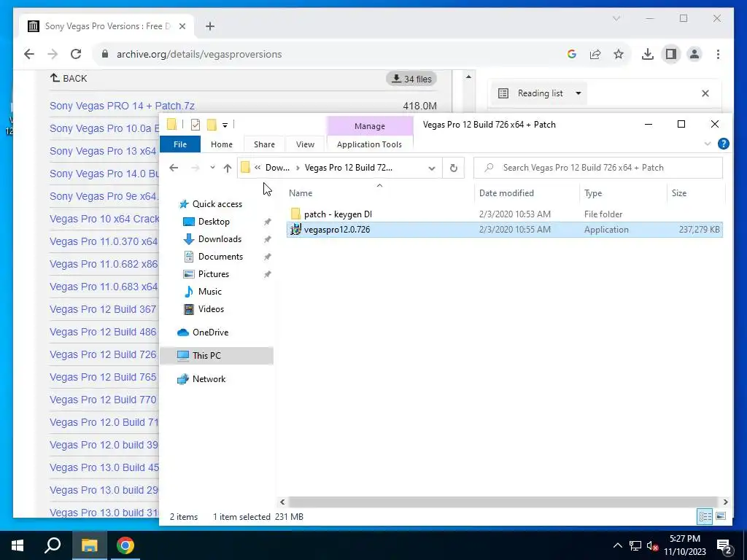This screenshot has width=747, height=560.
Task: Switch to large icons view layout
Action: coord(721,516)
